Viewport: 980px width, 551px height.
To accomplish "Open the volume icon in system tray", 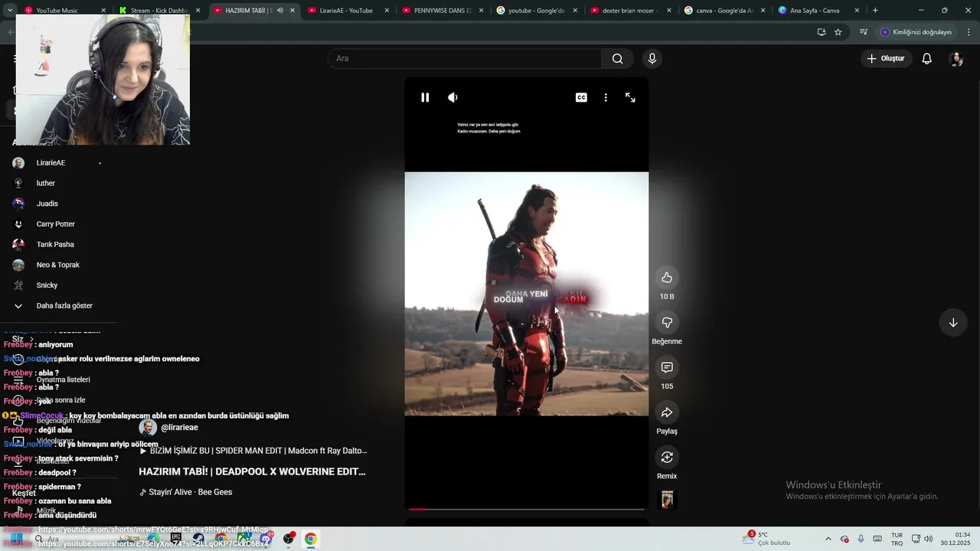I will point(929,539).
